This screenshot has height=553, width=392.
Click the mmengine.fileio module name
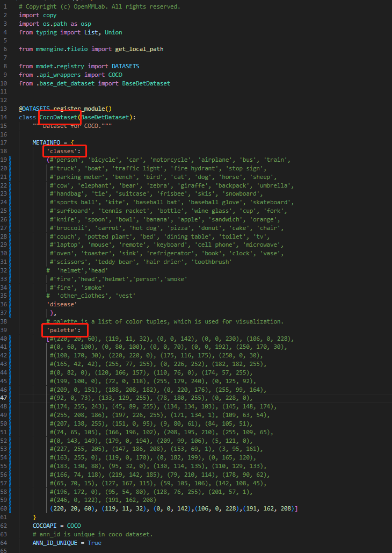coord(62,49)
